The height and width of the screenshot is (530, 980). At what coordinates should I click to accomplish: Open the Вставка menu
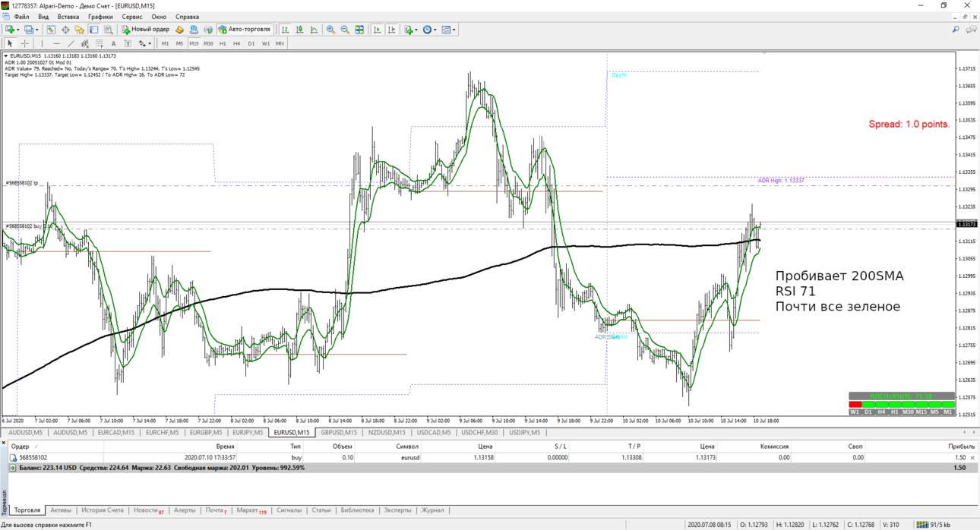pyautogui.click(x=68, y=17)
